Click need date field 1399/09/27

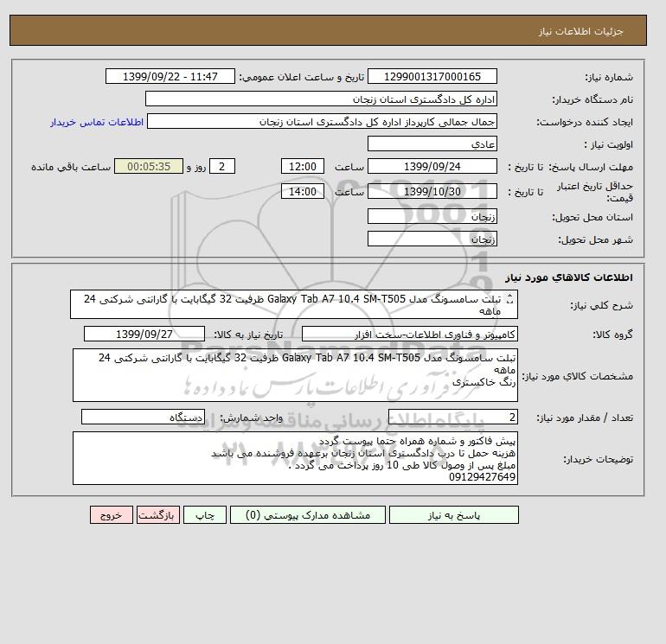click(144, 334)
